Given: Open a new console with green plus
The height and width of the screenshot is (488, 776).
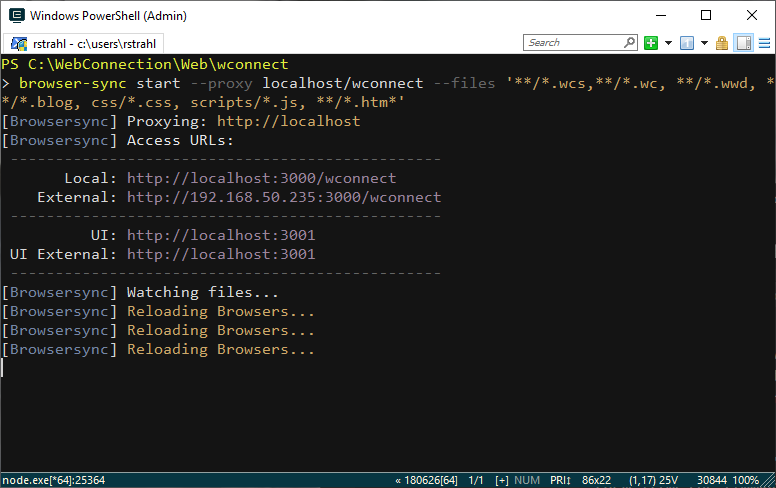Looking at the screenshot, I should pyautogui.click(x=651, y=43).
